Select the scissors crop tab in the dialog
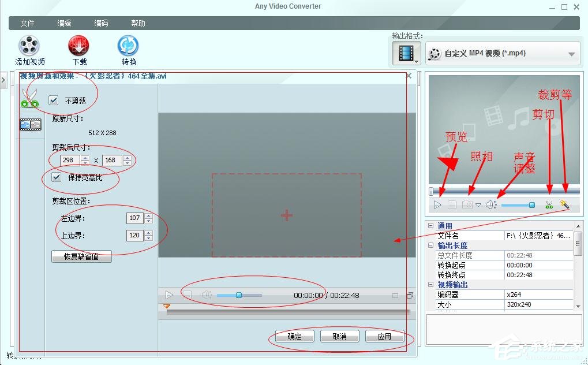The image size is (588, 365). (29, 99)
